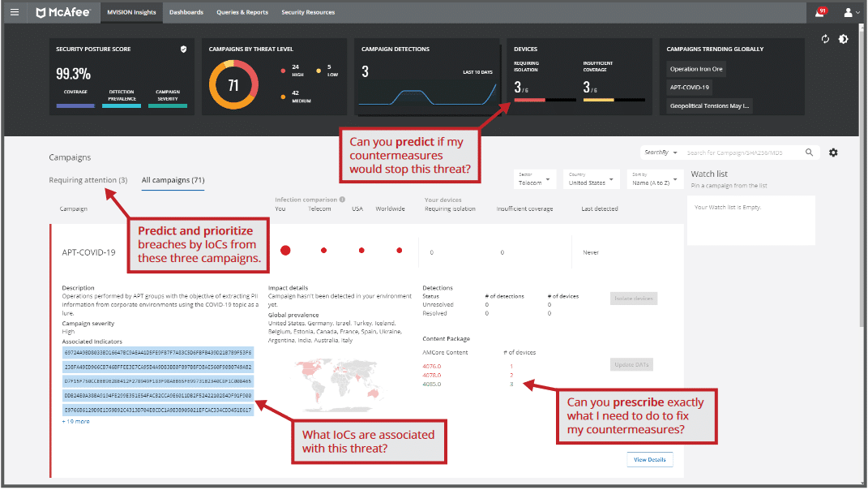Image resolution: width=868 pixels, height=490 pixels.
Task: Click the Insufficient Coverage yellow progress bar
Action: click(x=614, y=101)
